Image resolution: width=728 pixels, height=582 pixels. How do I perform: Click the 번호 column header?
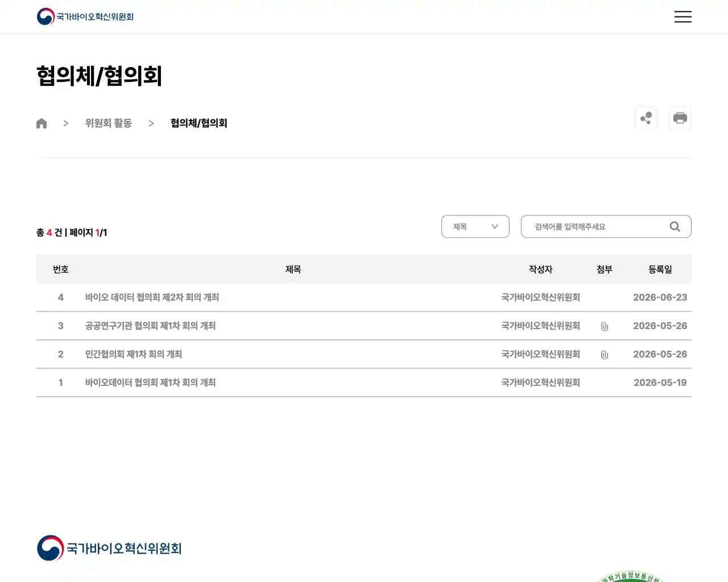coord(61,269)
